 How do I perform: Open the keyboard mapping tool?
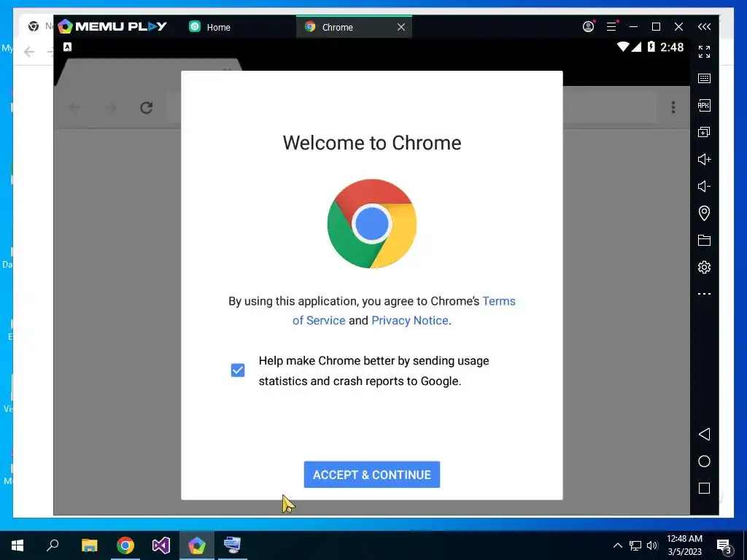[704, 79]
